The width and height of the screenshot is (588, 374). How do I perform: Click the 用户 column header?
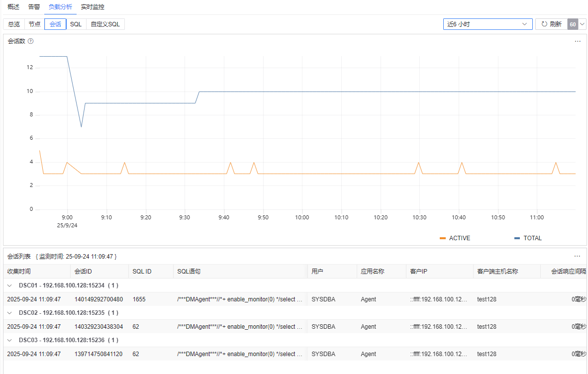click(x=332, y=272)
